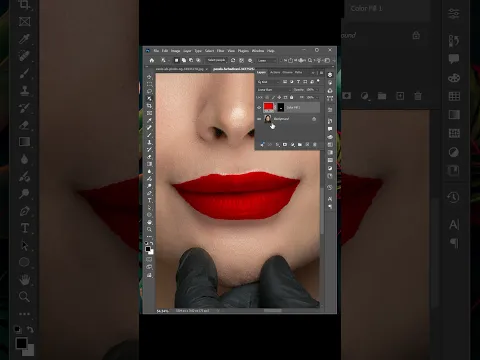Select the Object Selection tool
The width and height of the screenshot is (480, 360).
(149, 98)
